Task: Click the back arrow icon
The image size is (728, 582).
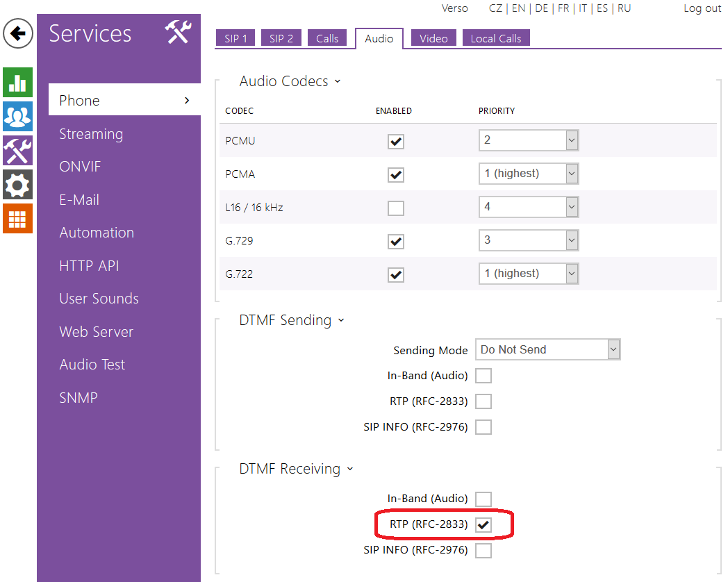Action: (x=18, y=33)
